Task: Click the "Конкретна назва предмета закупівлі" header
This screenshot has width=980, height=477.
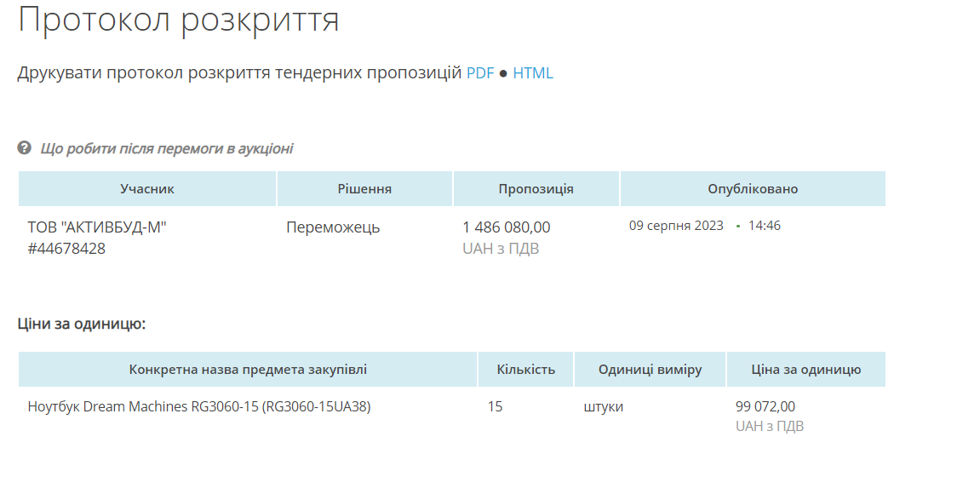Action: tap(249, 370)
